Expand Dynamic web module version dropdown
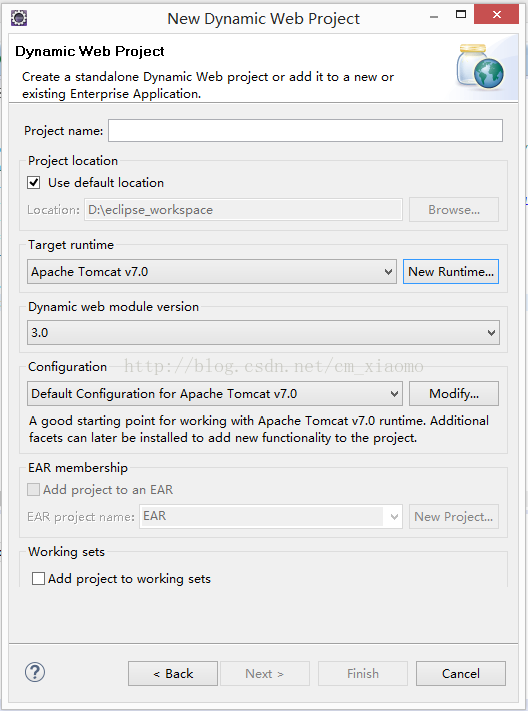Screen dimensions: 528x711 [x=263, y=332]
